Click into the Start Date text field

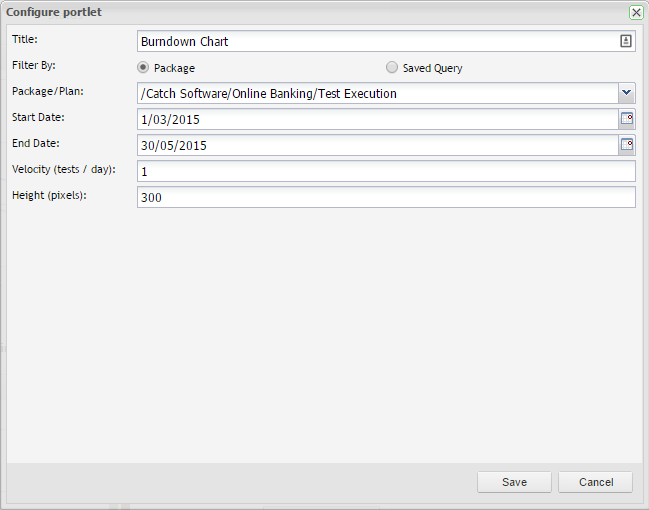tap(377, 119)
